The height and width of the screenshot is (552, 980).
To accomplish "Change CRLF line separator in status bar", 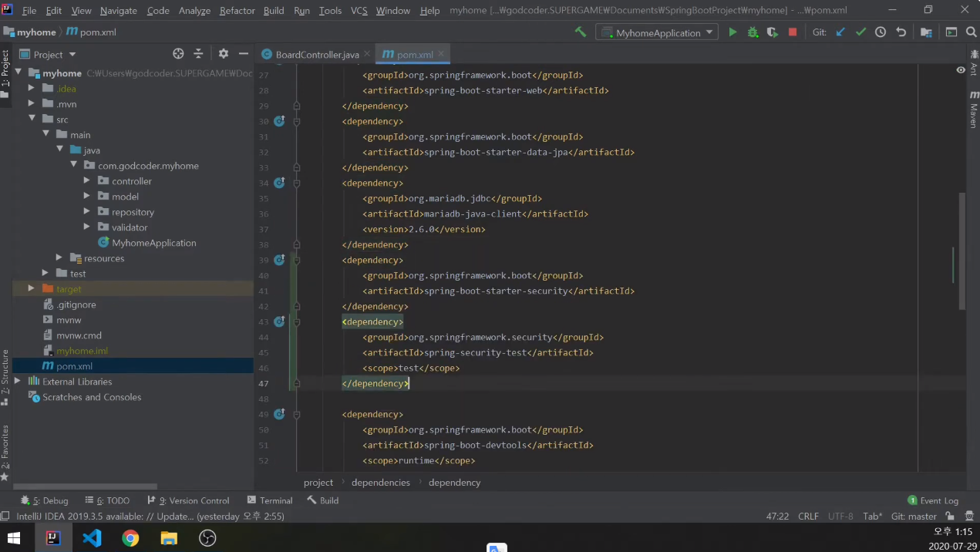I will [x=808, y=517].
